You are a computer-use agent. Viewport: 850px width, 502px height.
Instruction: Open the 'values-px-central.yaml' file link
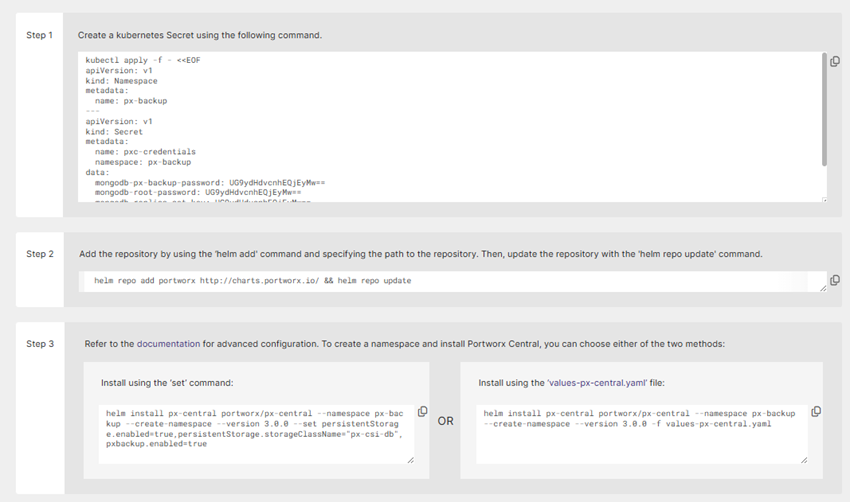(597, 383)
